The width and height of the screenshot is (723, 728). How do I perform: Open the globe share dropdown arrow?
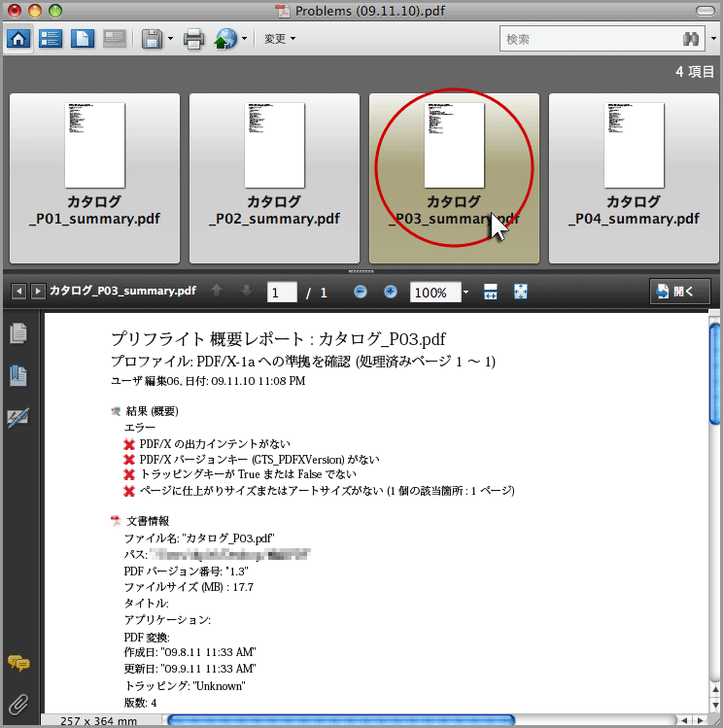[x=245, y=40]
